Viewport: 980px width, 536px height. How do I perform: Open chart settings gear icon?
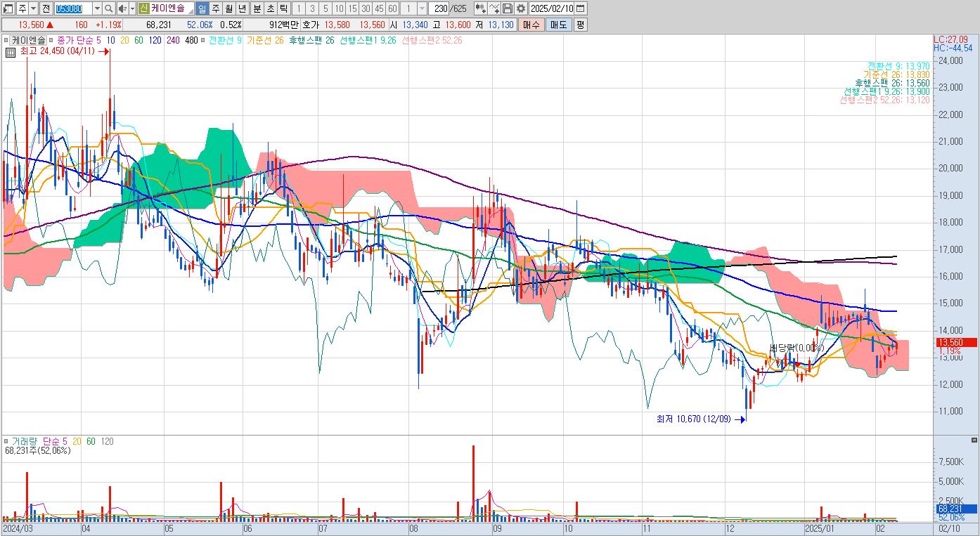tap(520, 8)
